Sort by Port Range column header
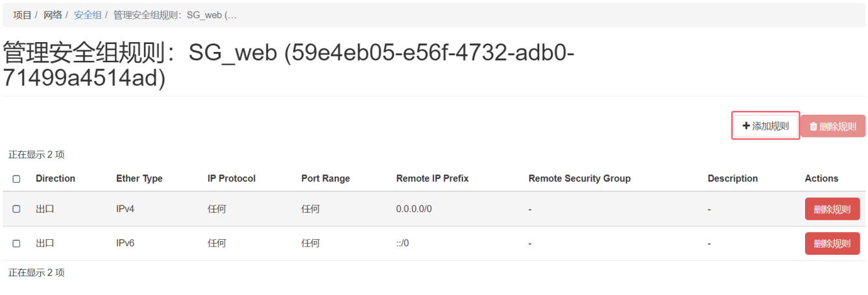The width and height of the screenshot is (868, 295). pyautogui.click(x=326, y=178)
